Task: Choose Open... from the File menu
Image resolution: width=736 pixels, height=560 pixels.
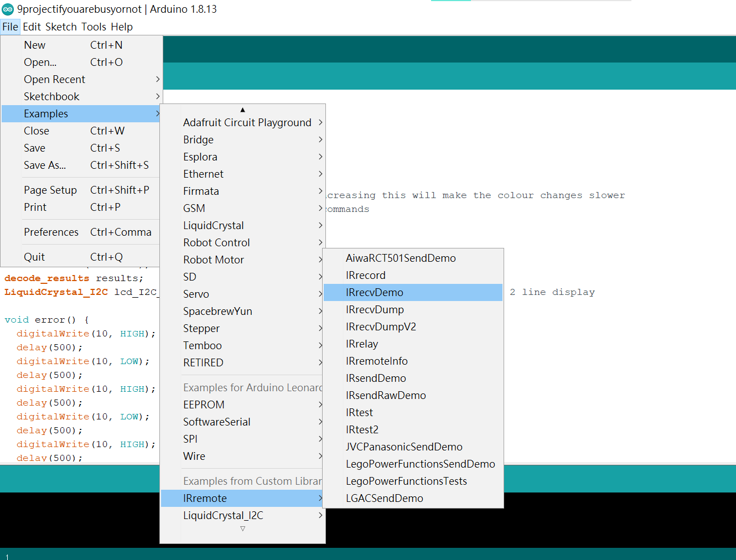Action: (81, 62)
